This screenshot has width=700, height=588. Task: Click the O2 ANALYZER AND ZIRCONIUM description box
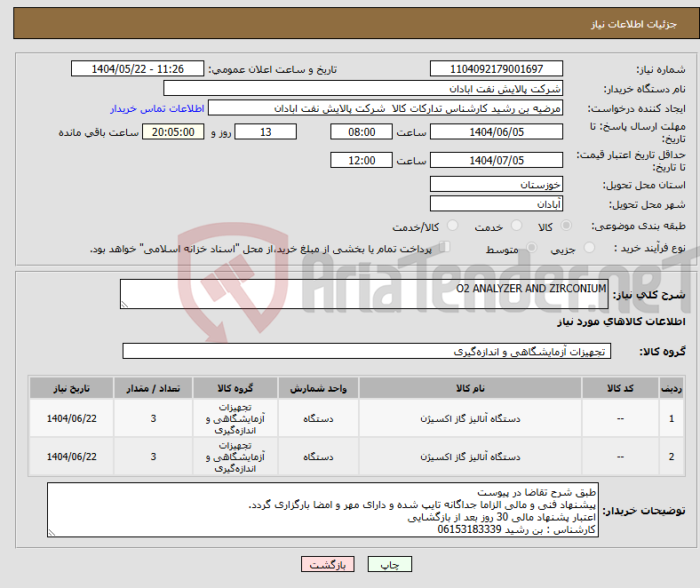click(364, 294)
